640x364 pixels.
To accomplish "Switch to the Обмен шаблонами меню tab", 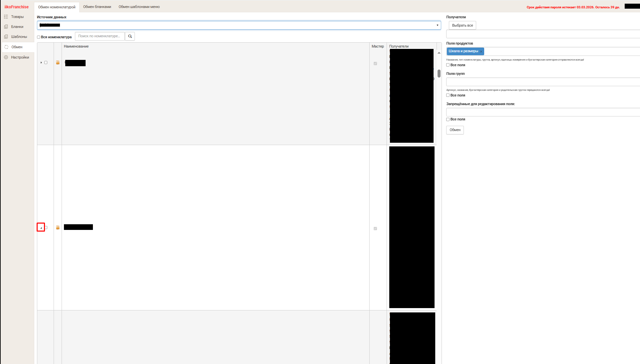I will [139, 7].
